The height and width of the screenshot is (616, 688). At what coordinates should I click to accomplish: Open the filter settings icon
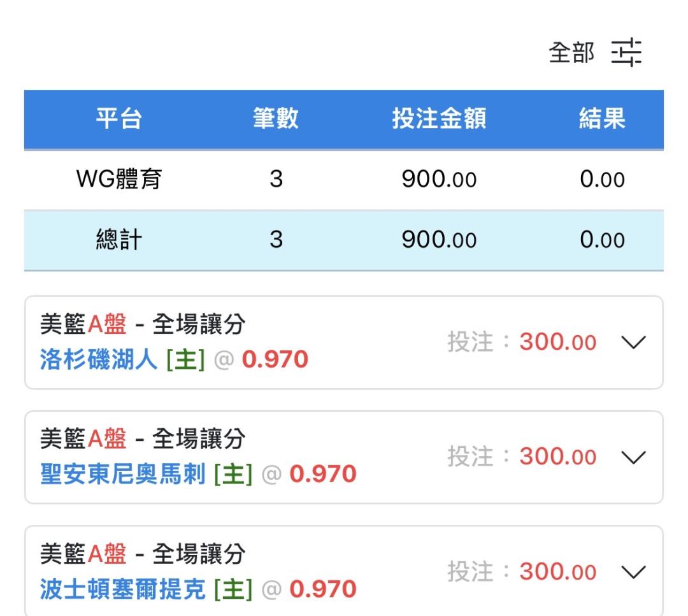point(626,53)
